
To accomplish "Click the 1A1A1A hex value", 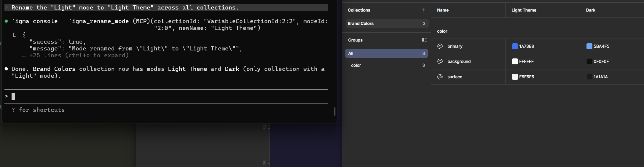I will [601, 77].
